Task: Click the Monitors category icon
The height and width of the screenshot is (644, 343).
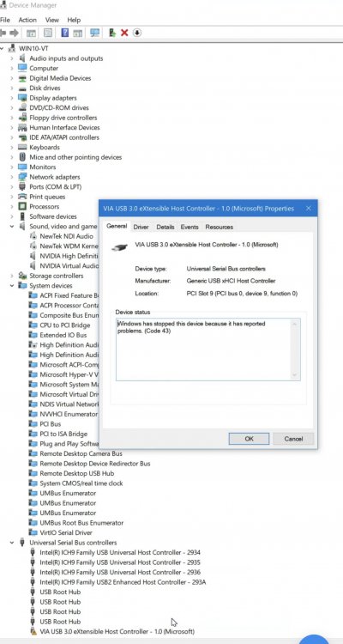Action: [x=22, y=167]
